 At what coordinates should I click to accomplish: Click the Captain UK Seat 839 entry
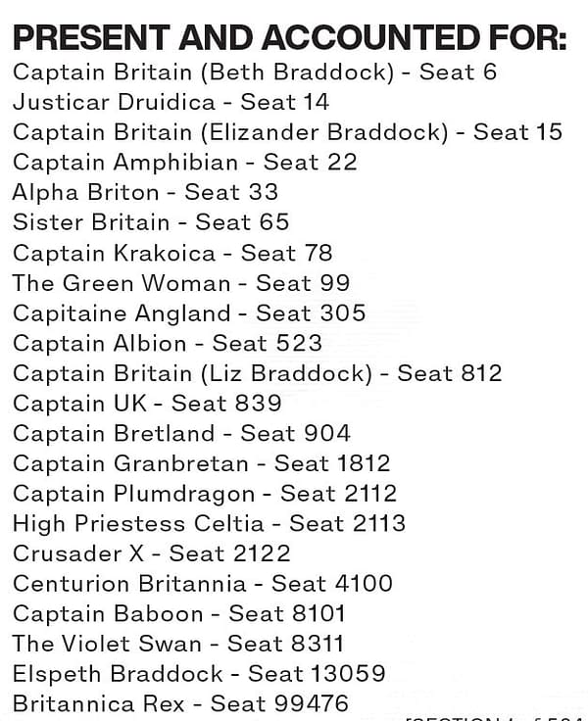[x=147, y=404]
